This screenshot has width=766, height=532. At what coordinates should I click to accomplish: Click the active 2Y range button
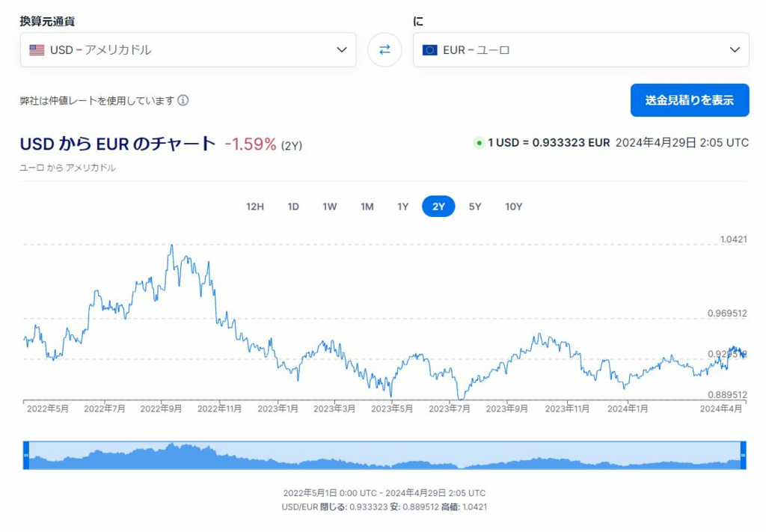pyautogui.click(x=438, y=207)
